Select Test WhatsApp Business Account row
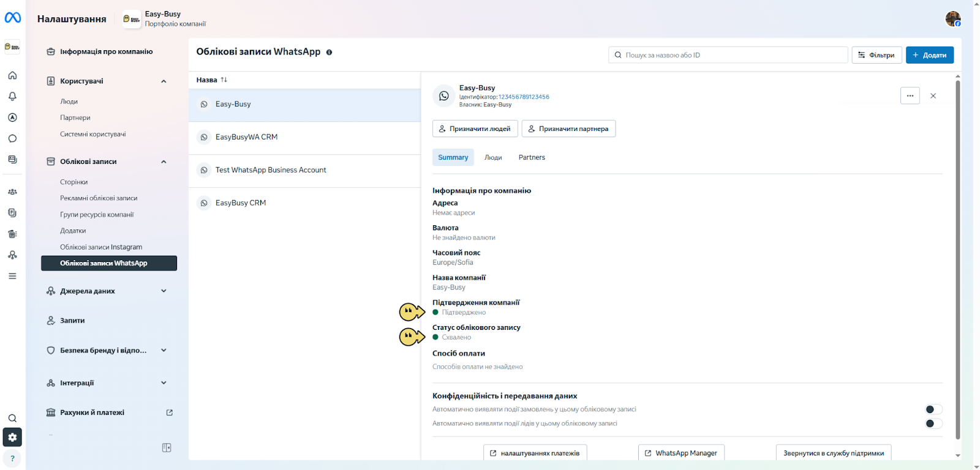980x470 pixels. click(x=304, y=171)
